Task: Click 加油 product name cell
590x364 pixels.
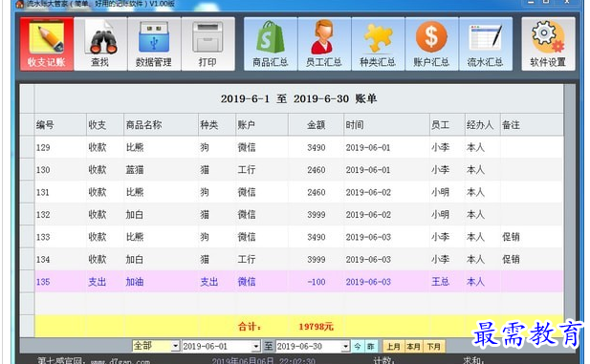Action: (x=134, y=282)
